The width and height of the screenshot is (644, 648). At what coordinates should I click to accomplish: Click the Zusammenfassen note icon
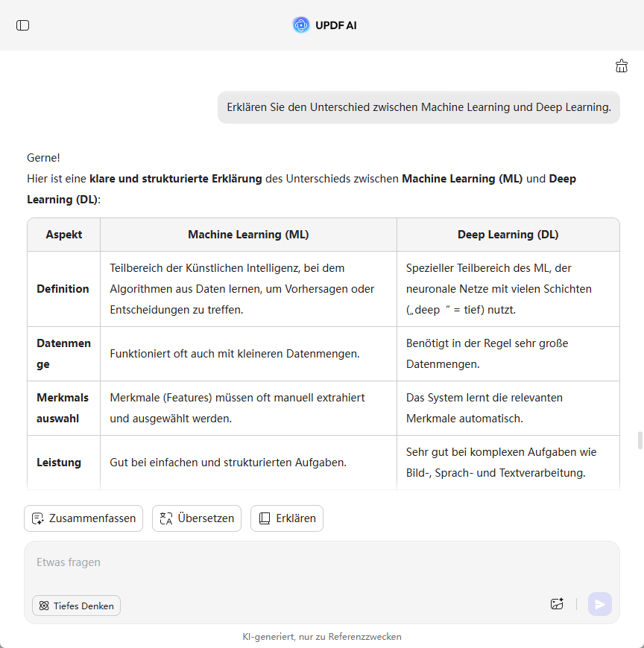[39, 518]
